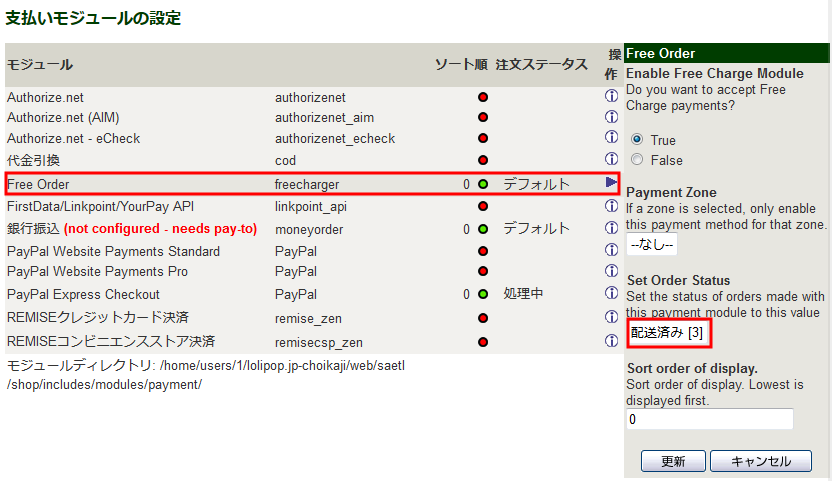Open info icon for PayPal Express Checkout
The height and width of the screenshot is (481, 832).
click(x=611, y=293)
